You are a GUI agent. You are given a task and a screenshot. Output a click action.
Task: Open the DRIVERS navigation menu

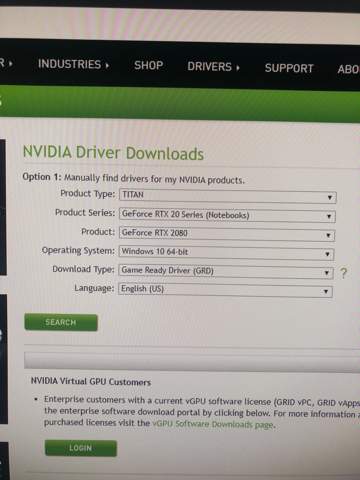click(x=213, y=67)
